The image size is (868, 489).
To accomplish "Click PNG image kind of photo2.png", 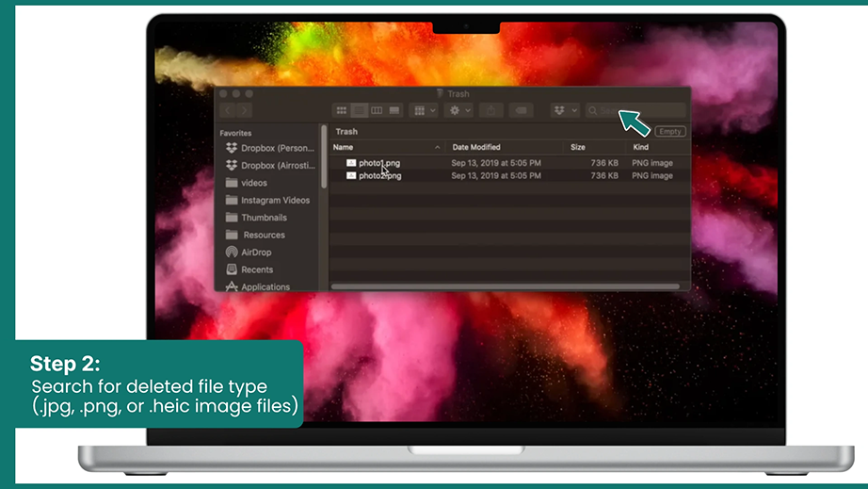I will [x=652, y=175].
